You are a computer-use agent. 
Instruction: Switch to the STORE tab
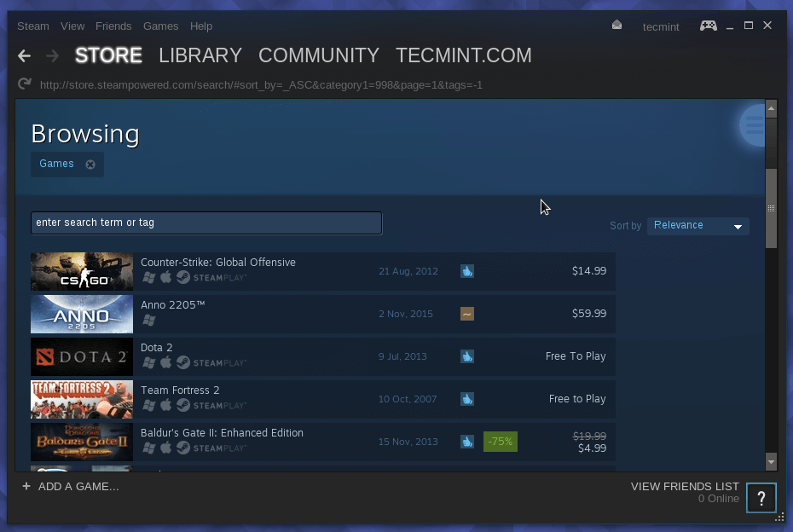coord(108,55)
